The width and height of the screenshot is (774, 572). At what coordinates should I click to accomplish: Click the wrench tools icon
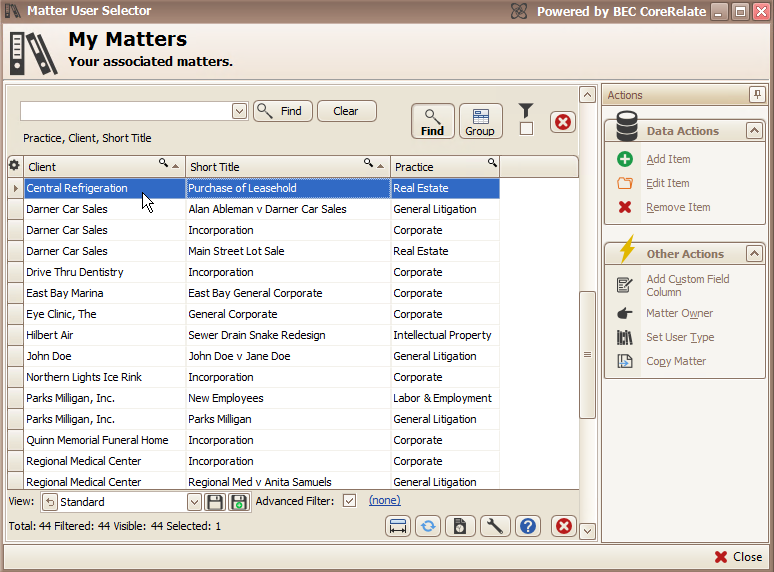pyautogui.click(x=495, y=526)
